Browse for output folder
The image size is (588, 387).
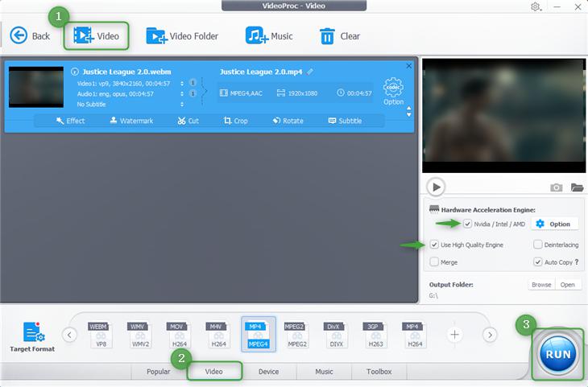[x=541, y=285]
